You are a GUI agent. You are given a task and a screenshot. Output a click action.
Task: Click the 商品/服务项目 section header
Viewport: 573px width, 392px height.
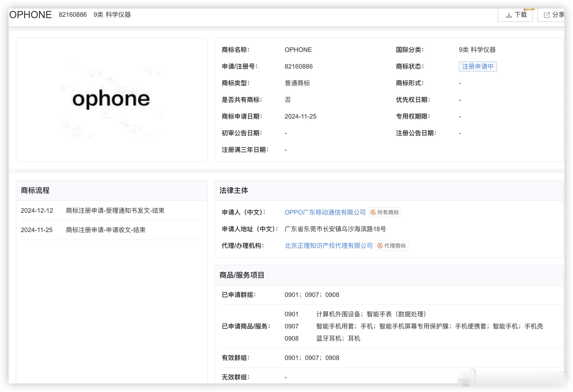click(x=389, y=275)
